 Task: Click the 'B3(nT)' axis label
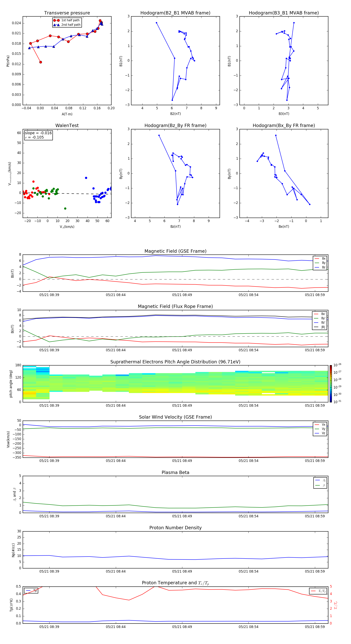284,114
